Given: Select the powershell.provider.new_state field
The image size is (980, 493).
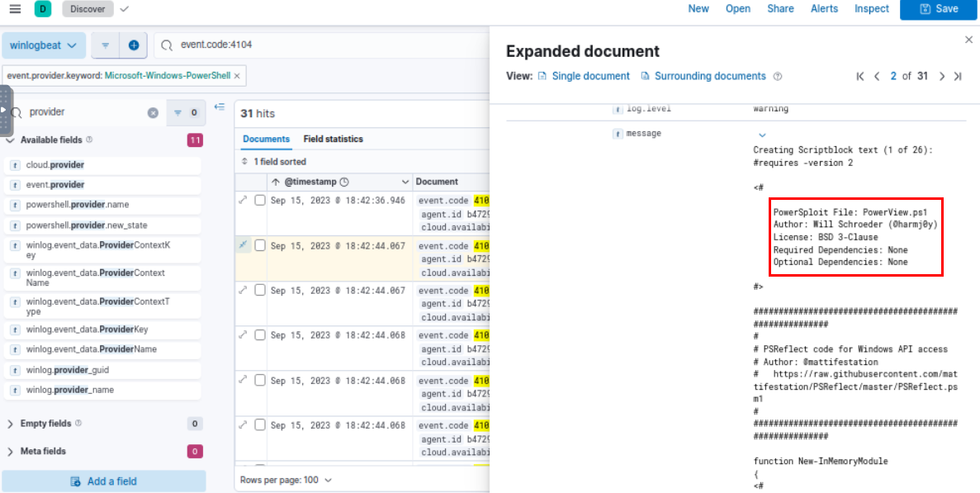Looking at the screenshot, I should click(102, 225).
